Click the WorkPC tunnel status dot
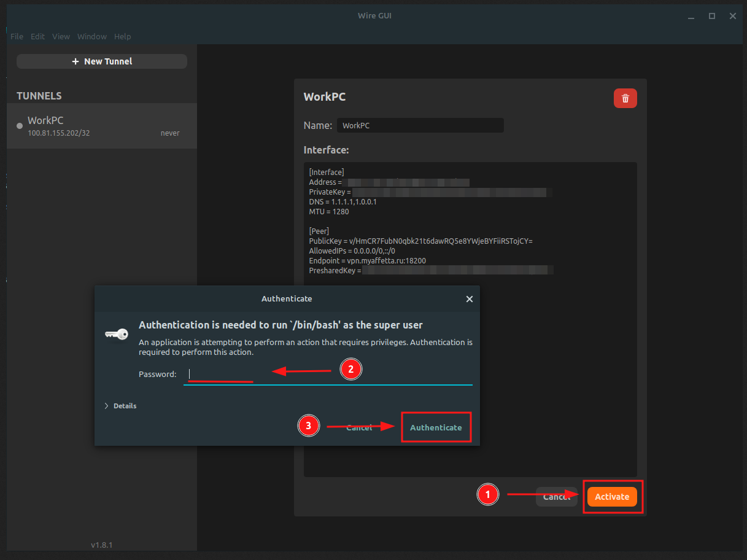The height and width of the screenshot is (560, 747). coord(19,126)
